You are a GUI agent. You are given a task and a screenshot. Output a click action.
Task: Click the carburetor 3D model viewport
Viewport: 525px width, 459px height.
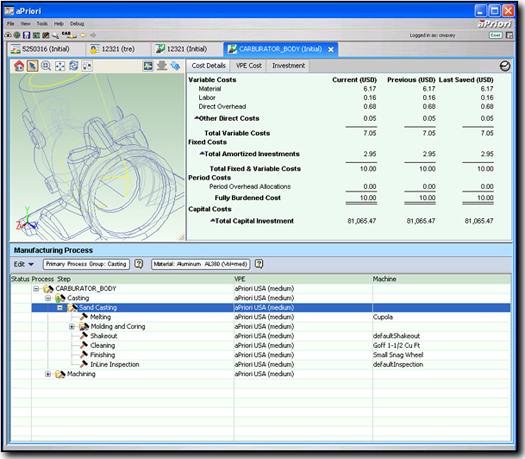click(x=97, y=156)
